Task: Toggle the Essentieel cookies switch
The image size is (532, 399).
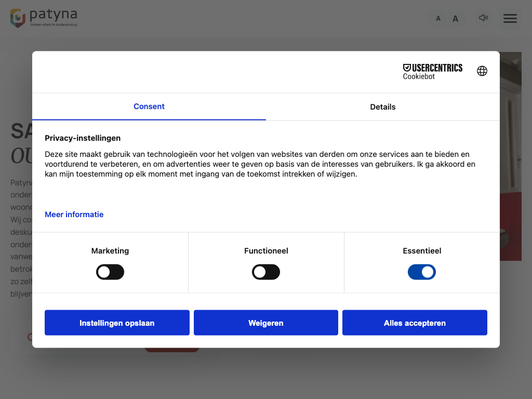Action: [x=421, y=272]
